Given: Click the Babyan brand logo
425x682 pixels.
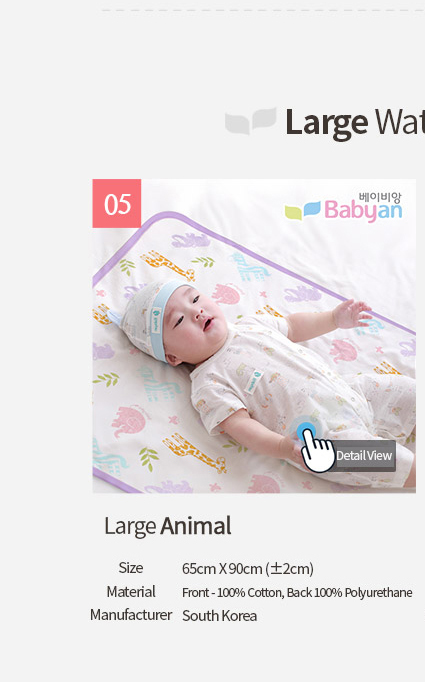Looking at the screenshot, I should [344, 207].
